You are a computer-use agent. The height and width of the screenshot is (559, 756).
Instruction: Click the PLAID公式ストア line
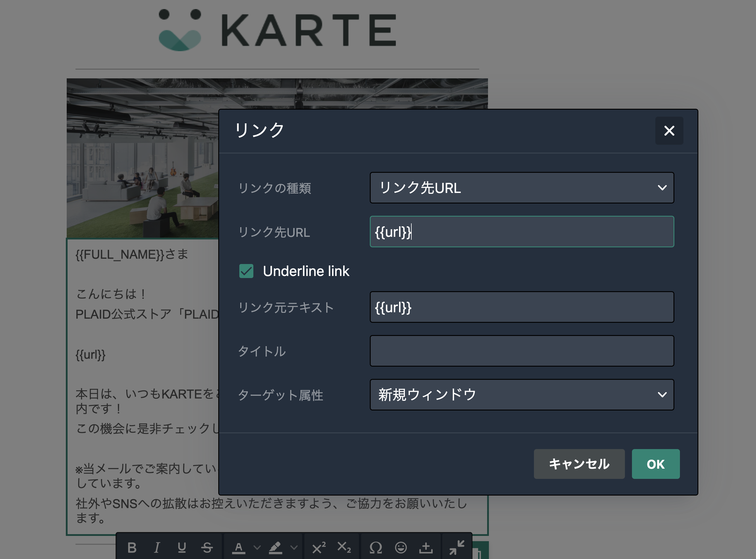click(147, 314)
